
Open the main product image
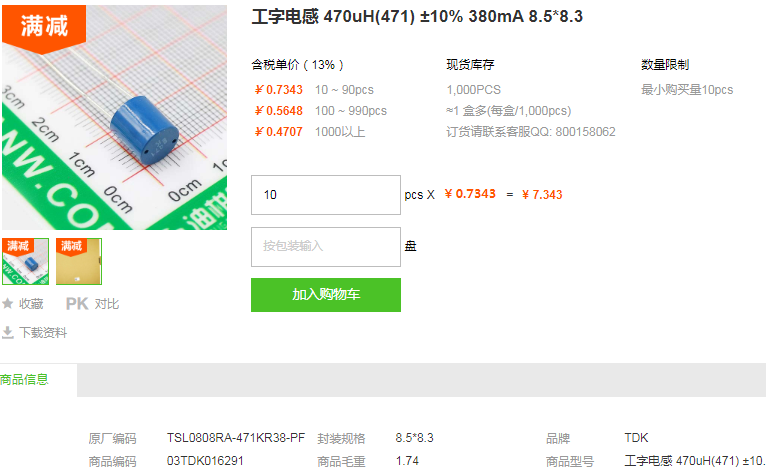tap(114, 117)
